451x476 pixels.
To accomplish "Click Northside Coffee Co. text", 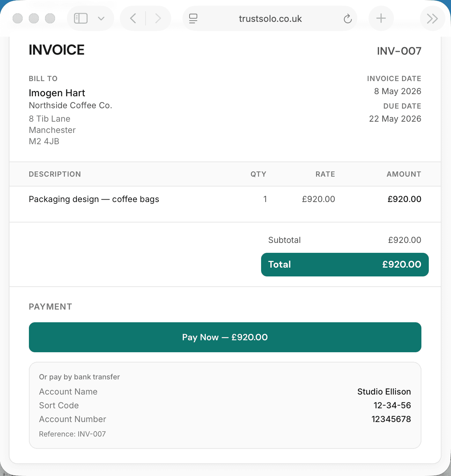I will pyautogui.click(x=70, y=105).
